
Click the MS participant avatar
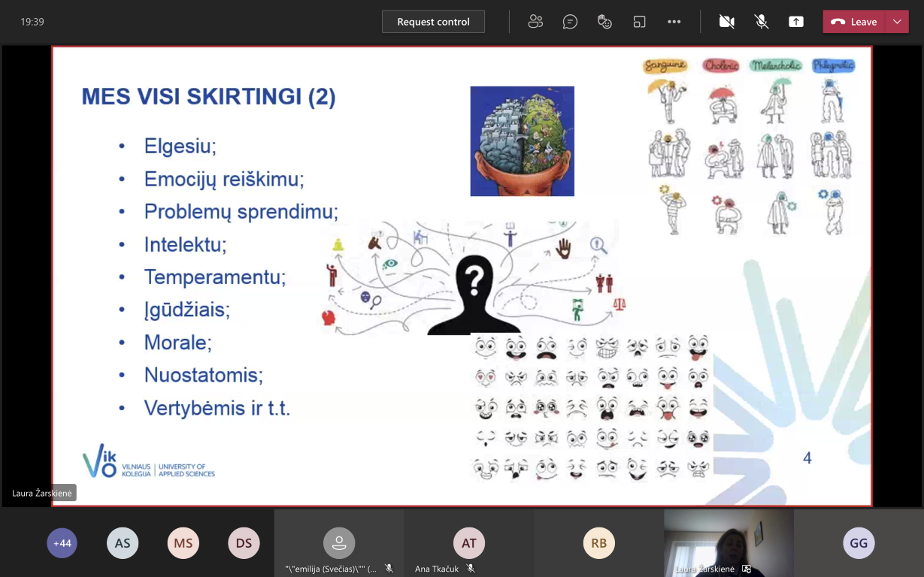click(183, 543)
